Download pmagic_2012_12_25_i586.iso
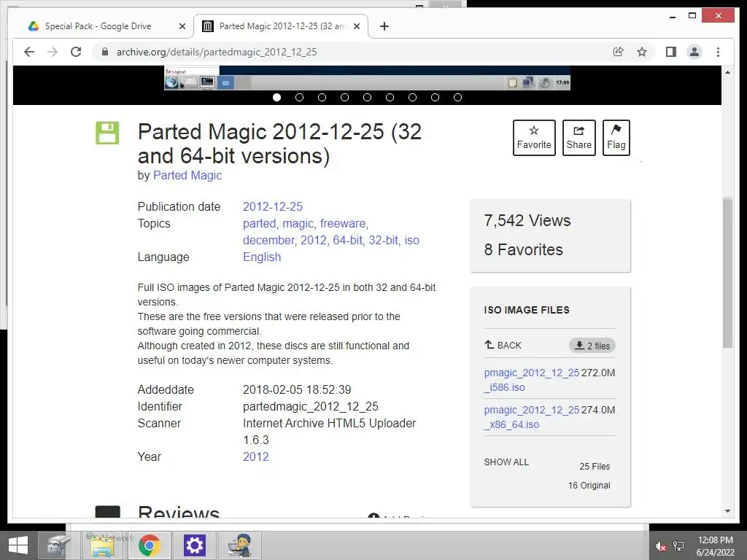This screenshot has width=747, height=560. [531, 380]
